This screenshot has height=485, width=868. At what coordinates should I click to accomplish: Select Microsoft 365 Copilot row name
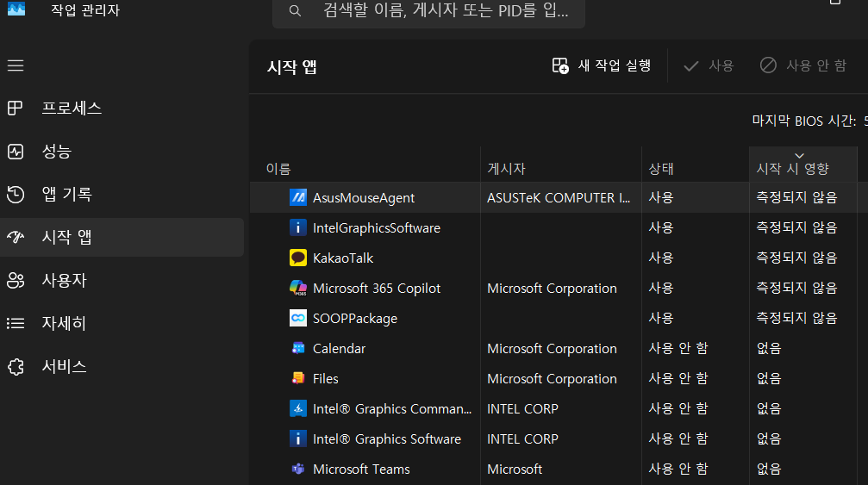point(377,288)
